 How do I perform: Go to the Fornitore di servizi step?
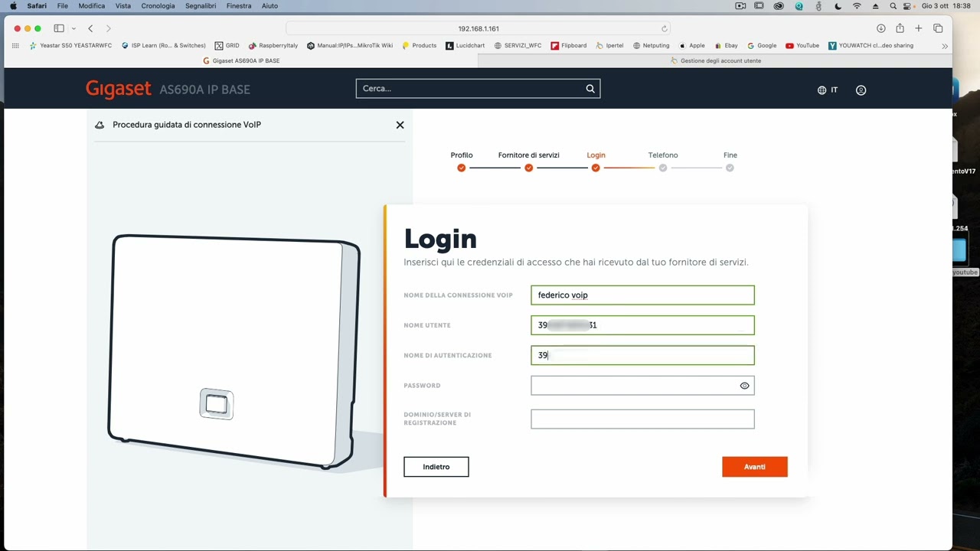coord(528,168)
